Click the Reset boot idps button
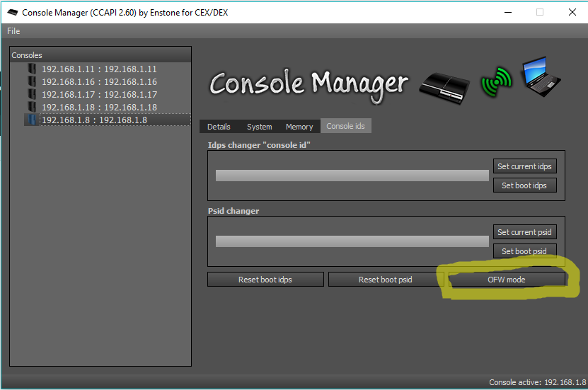Screen dimensions: 588x390 (265, 280)
